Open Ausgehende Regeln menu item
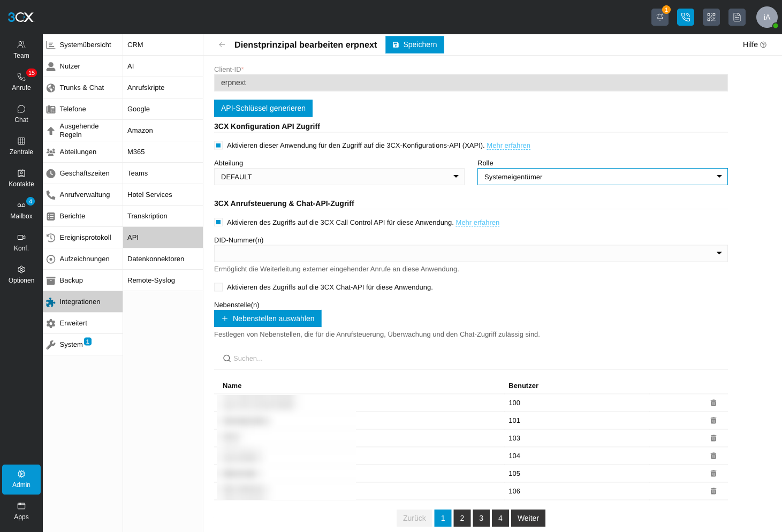Screen dimensions: 782x532 click(x=83, y=131)
